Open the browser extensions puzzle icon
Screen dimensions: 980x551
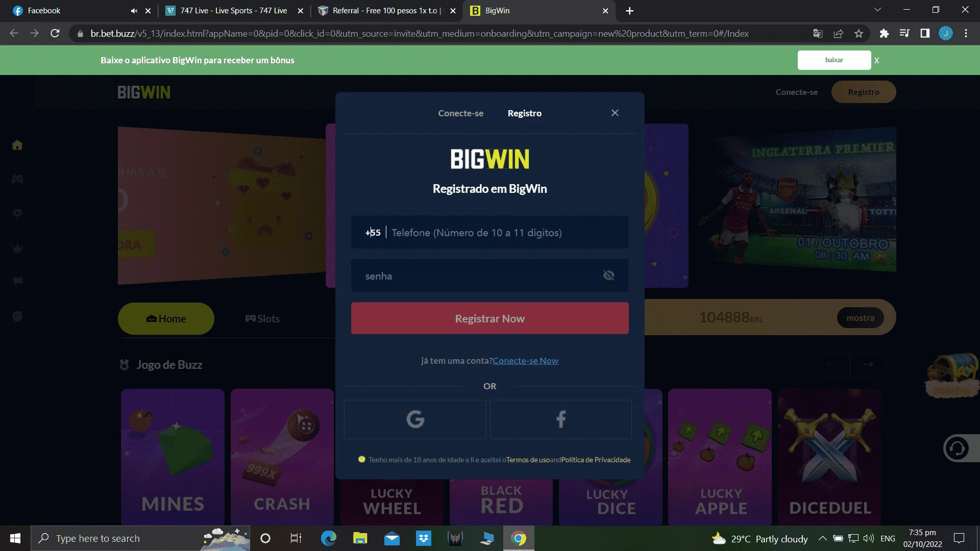(884, 34)
